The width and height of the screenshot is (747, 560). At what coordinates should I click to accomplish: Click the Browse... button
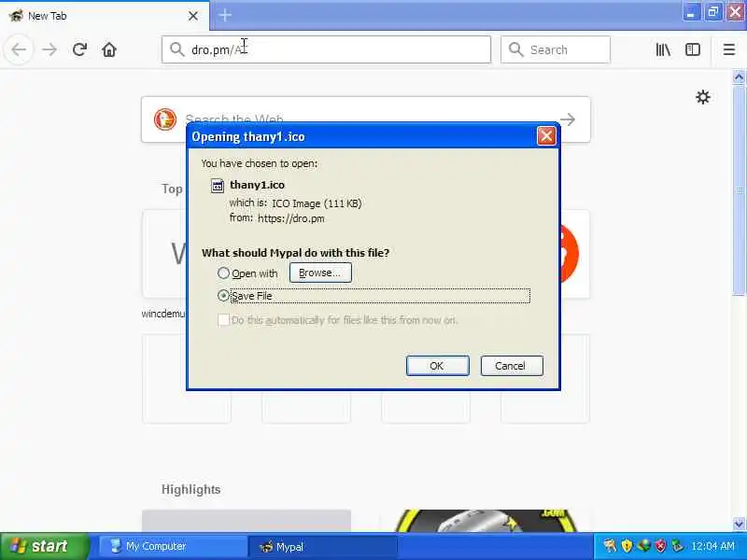320,273
